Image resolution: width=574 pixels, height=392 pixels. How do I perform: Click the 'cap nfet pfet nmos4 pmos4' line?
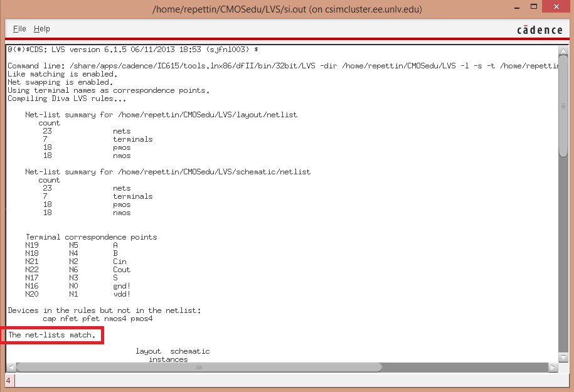(98, 319)
